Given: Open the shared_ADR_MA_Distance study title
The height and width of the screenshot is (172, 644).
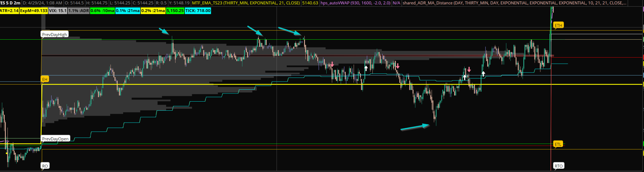Looking at the screenshot, I should 514,3.
